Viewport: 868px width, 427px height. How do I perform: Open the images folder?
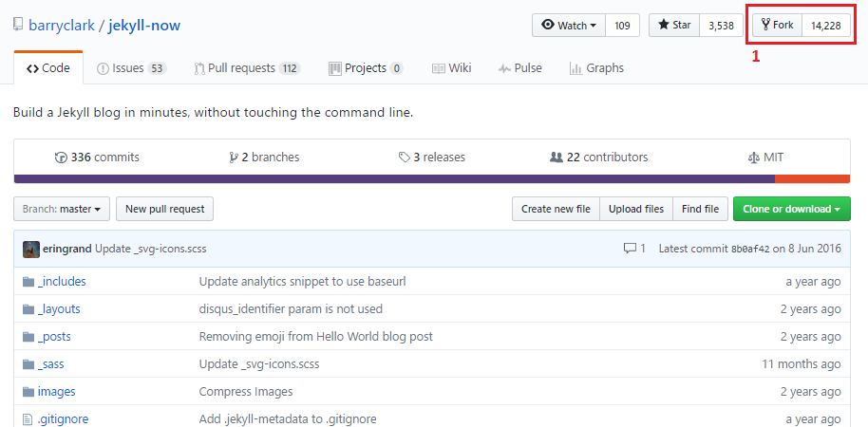[x=56, y=392]
